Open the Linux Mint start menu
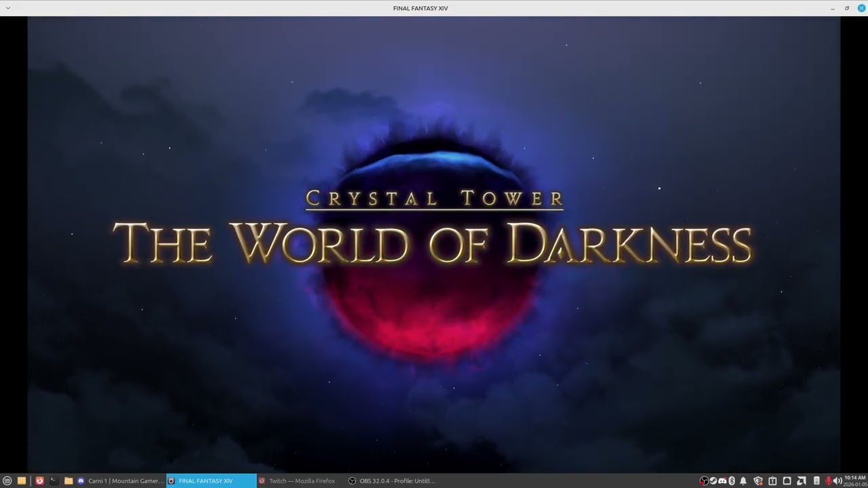The image size is (868, 488). pos(7,481)
